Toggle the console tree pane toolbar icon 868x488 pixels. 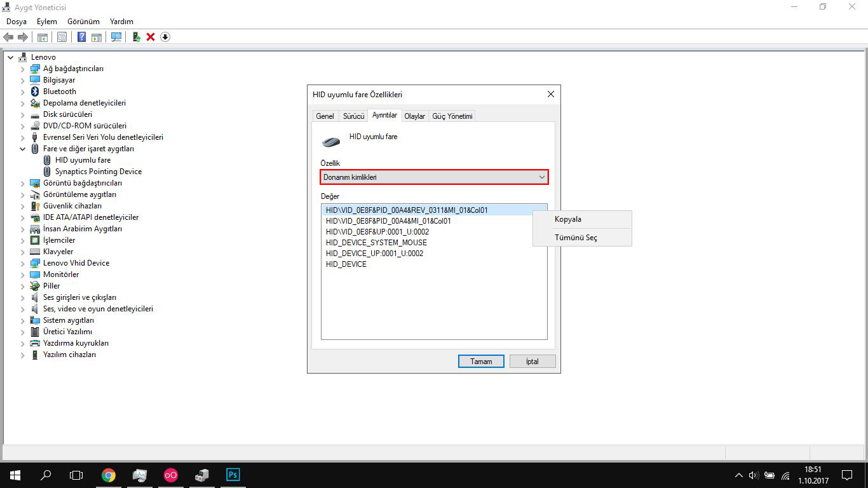pos(42,37)
